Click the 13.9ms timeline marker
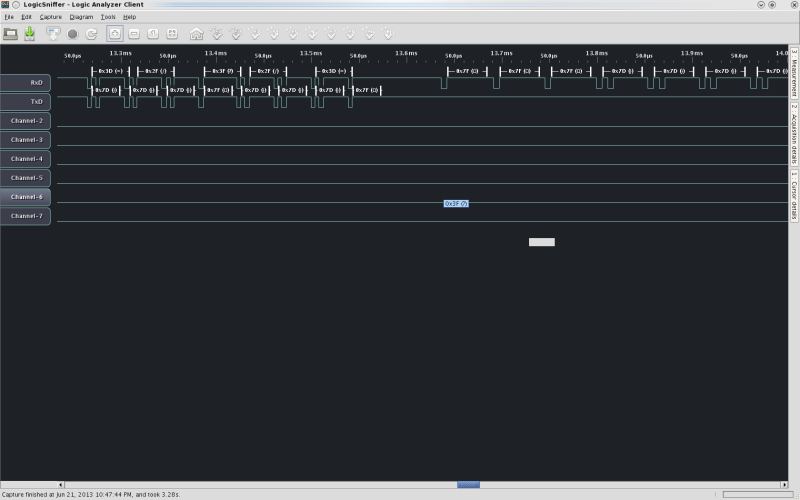800x500 pixels. pyautogui.click(x=692, y=53)
